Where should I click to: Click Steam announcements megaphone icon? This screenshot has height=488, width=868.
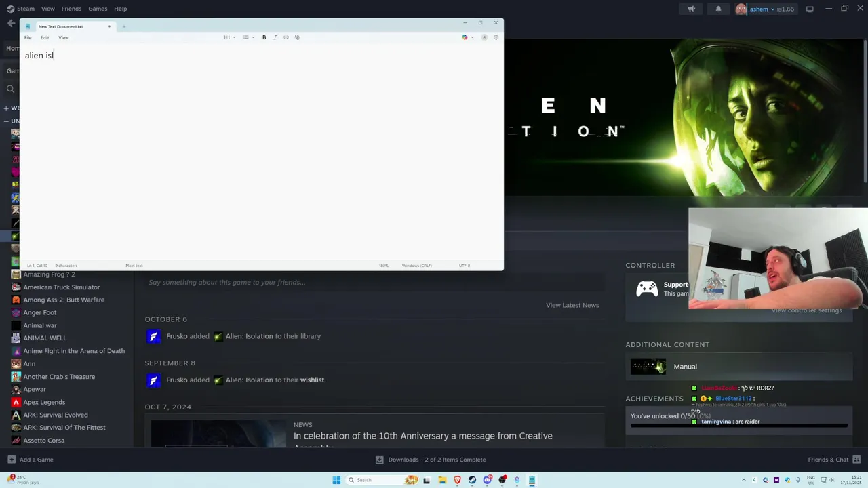(691, 9)
